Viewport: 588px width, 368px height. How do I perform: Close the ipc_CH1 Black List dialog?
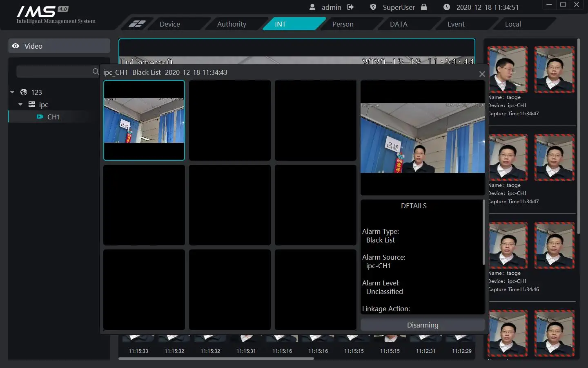click(482, 74)
